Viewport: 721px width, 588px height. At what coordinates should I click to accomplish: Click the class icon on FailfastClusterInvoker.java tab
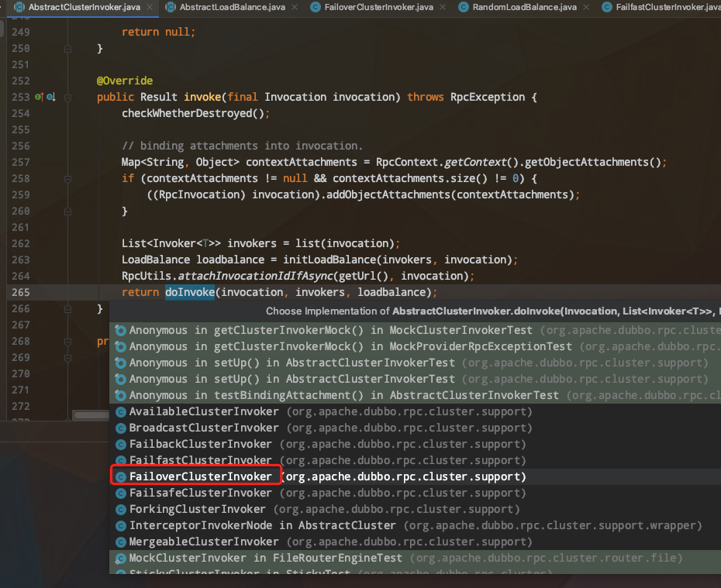[607, 7]
